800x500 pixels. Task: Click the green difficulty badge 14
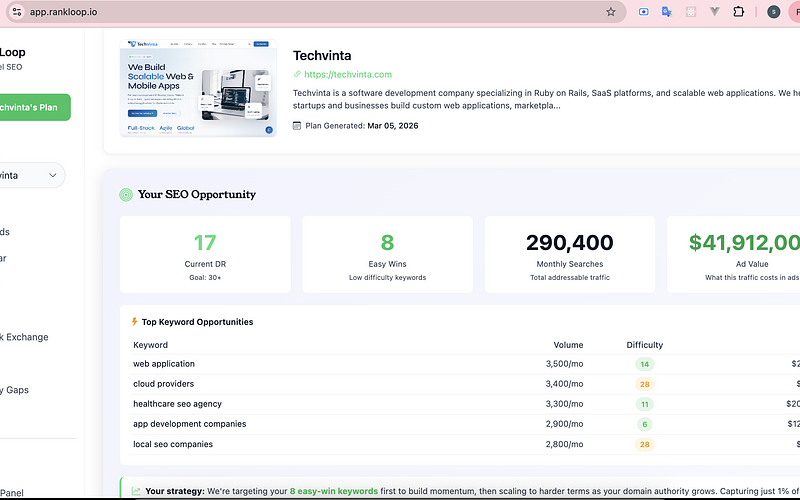644,364
